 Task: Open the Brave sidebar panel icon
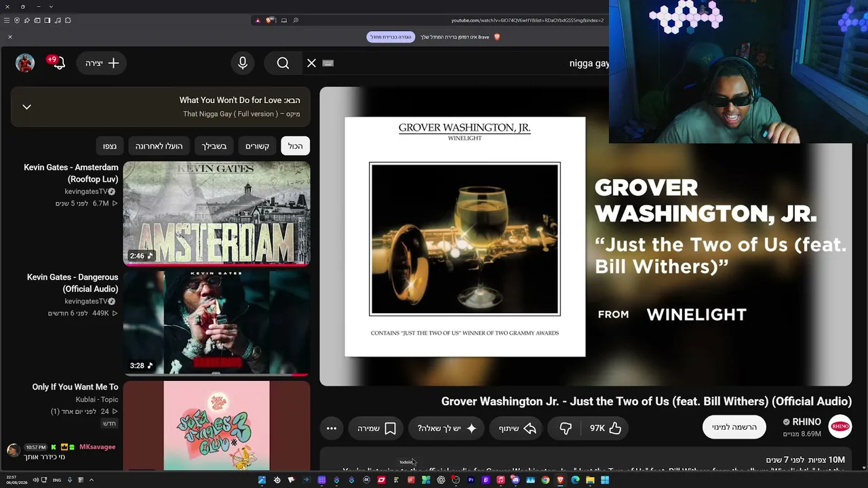click(47, 20)
